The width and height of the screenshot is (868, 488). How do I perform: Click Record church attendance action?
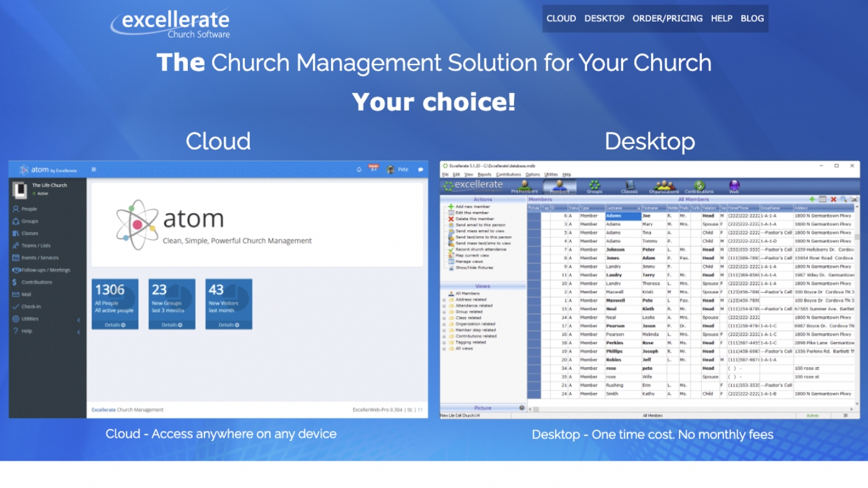(x=477, y=249)
